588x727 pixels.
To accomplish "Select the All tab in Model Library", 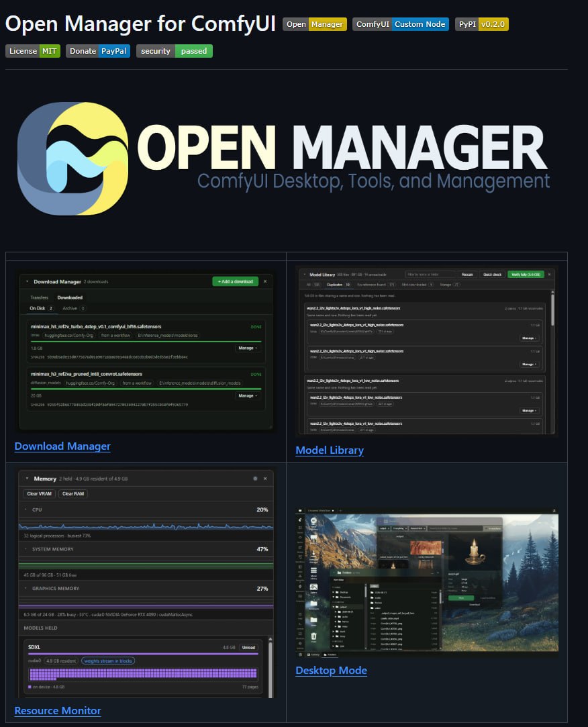I will (313, 285).
